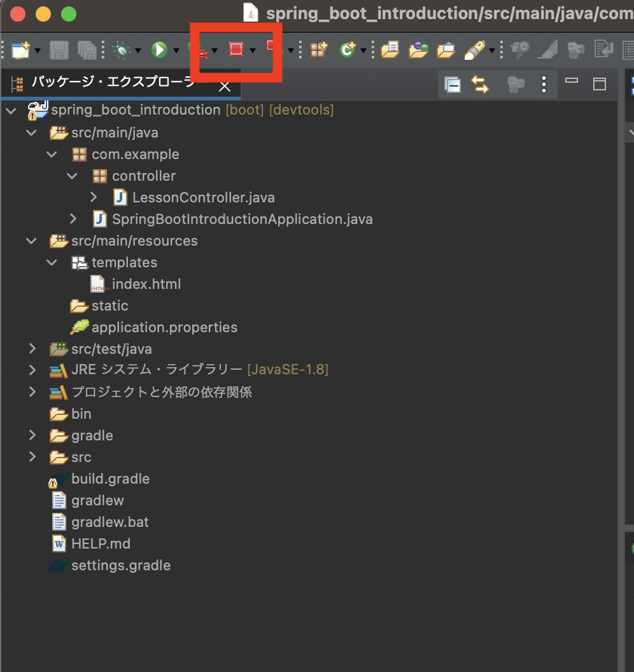Open the New wizard dropdown menu
Image resolution: width=634 pixels, height=672 pixels.
pyautogui.click(x=36, y=50)
